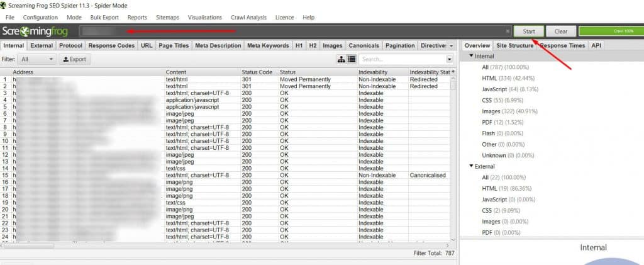The height and width of the screenshot is (265, 644).
Task: Switch to the Internal tab
Action: [x=14, y=45]
